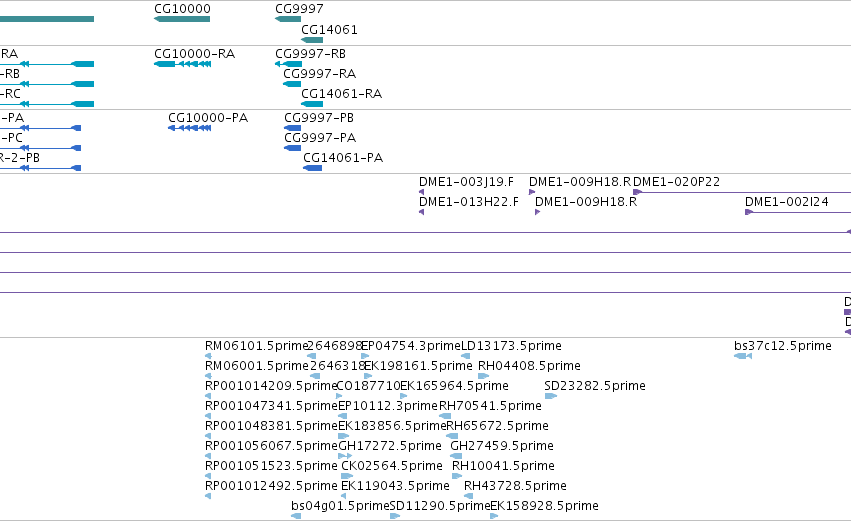Click the DME1-020P22 label
This screenshot has width=851, height=521.
(x=677, y=182)
